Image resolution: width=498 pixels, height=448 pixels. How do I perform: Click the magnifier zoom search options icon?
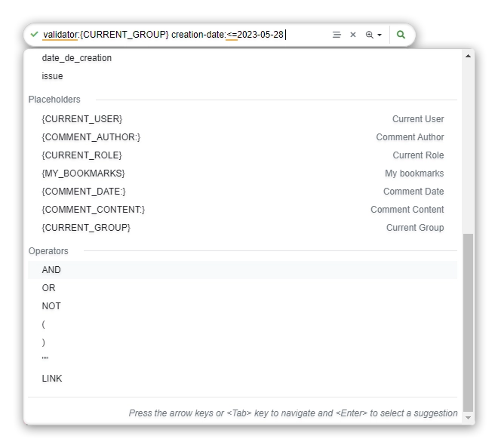pos(370,35)
